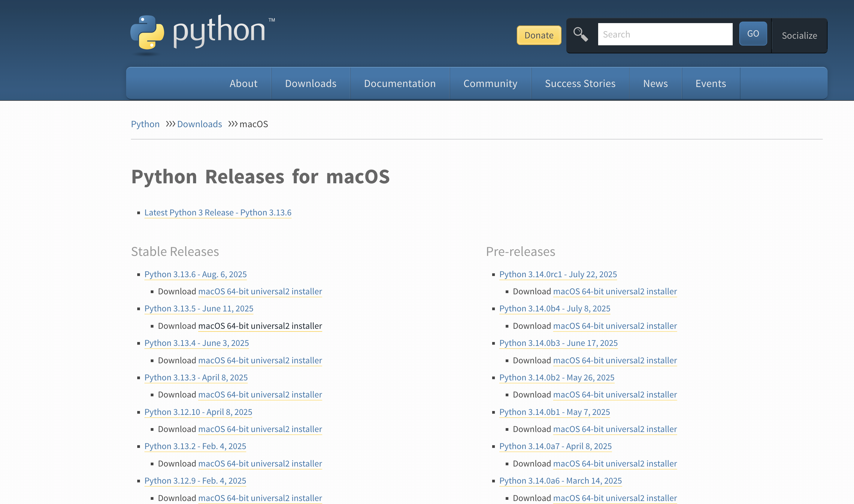
Task: Open Python 3.13.2 - Feb. 4, 2025 release
Action: pyautogui.click(x=195, y=446)
